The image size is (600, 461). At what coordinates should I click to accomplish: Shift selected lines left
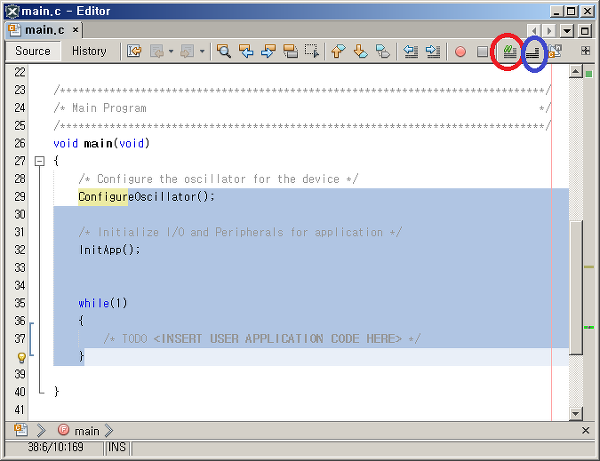tap(411, 51)
